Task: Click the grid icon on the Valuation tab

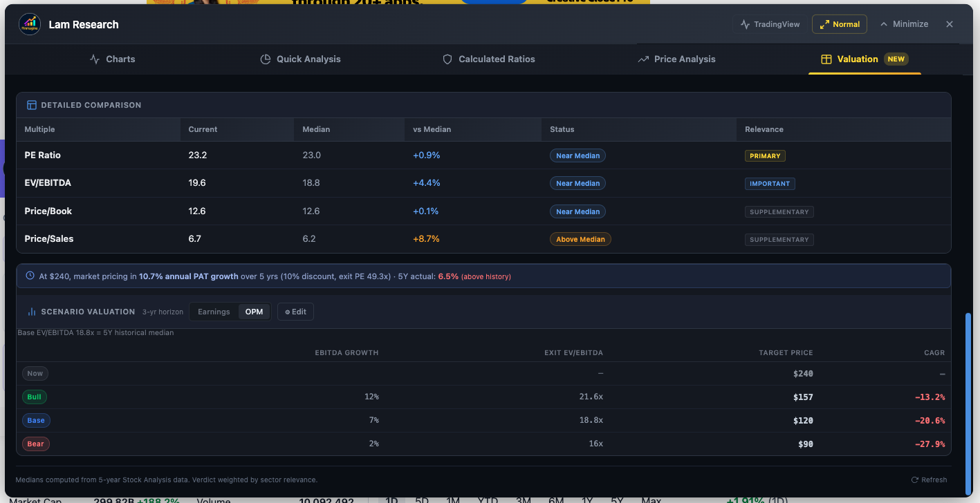Action: [826, 59]
